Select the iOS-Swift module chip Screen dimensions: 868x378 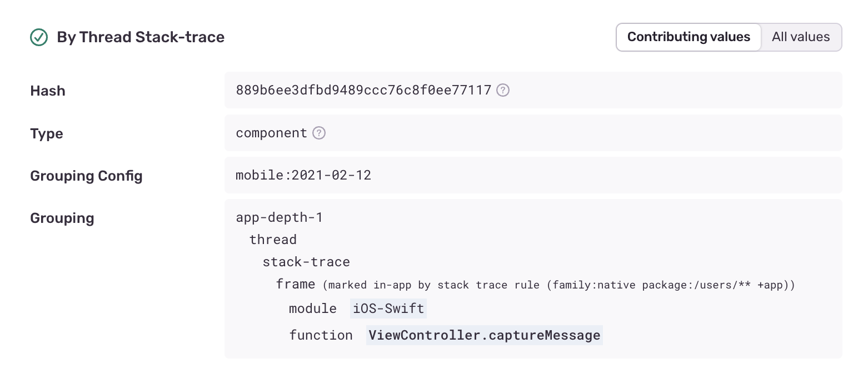pos(388,309)
